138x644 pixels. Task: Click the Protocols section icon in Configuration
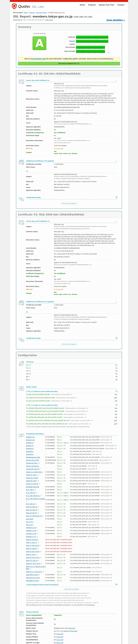[21, 364]
